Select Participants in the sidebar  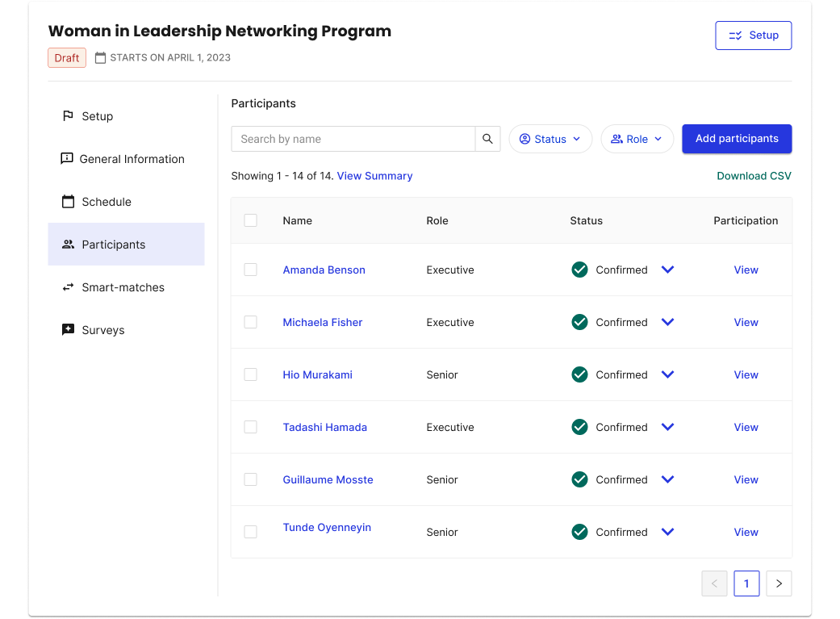(x=126, y=245)
